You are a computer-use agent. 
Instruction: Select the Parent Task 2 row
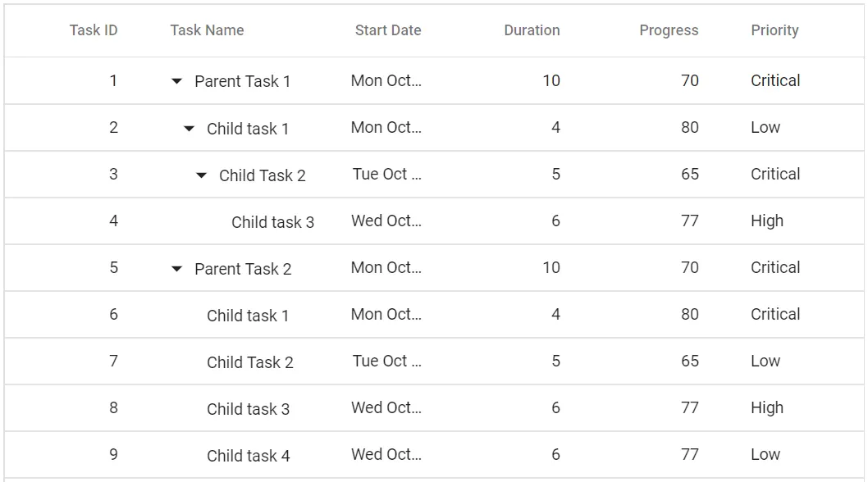242,267
